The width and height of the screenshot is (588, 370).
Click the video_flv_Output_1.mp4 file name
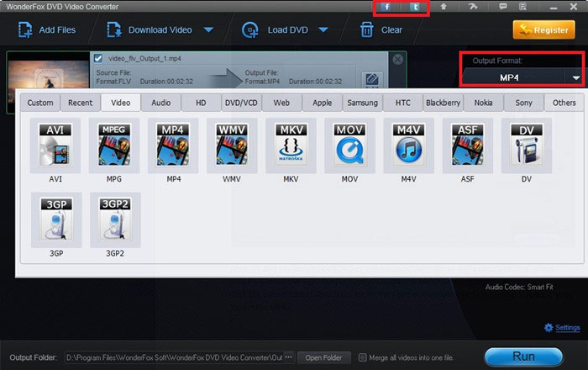[144, 59]
